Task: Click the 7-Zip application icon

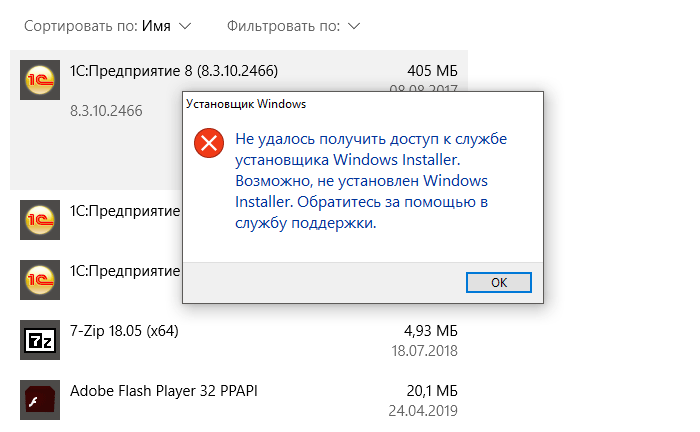Action: [39, 340]
